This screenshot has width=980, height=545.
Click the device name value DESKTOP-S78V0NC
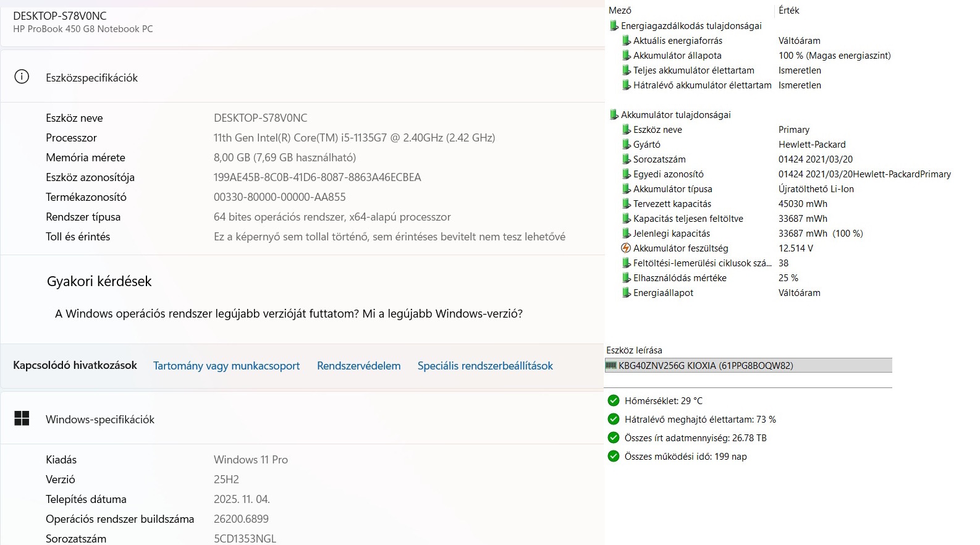point(260,118)
